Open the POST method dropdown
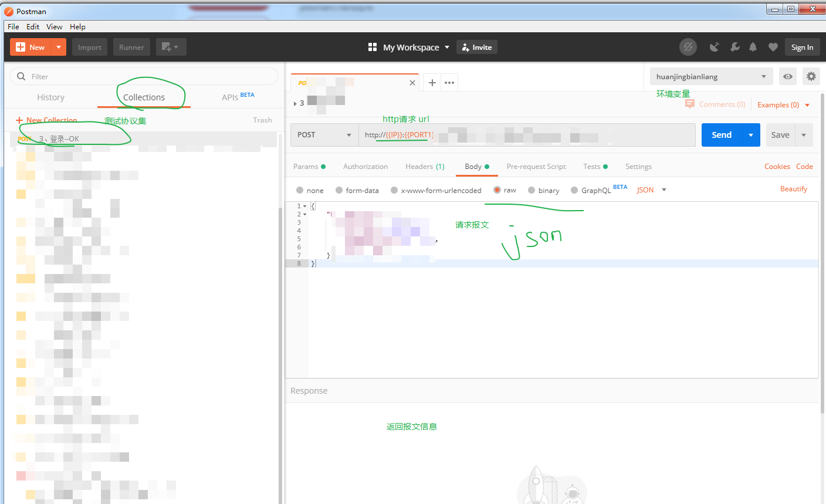This screenshot has width=826, height=504. (x=324, y=134)
